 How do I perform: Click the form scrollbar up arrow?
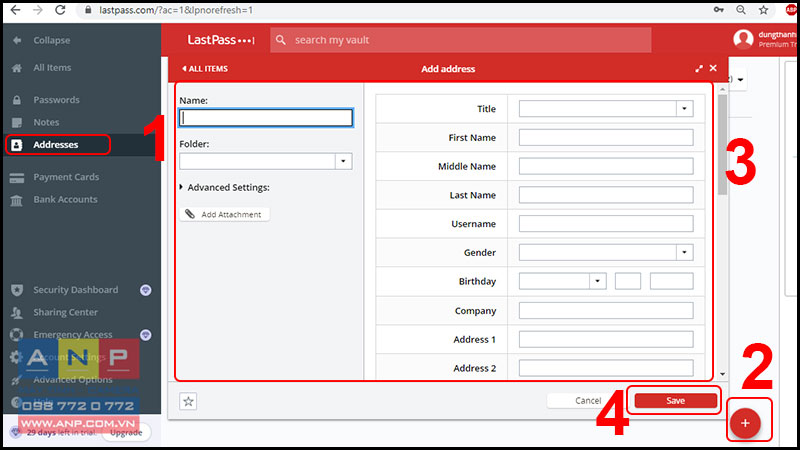[x=722, y=89]
